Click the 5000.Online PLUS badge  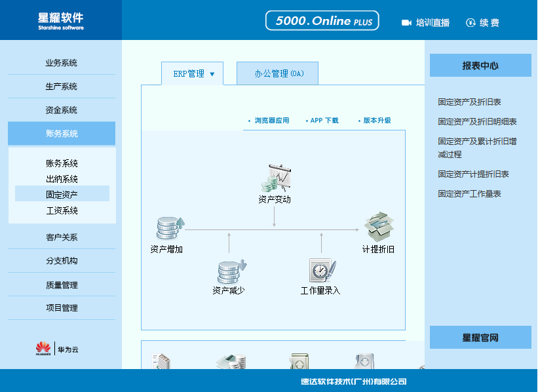(322, 20)
